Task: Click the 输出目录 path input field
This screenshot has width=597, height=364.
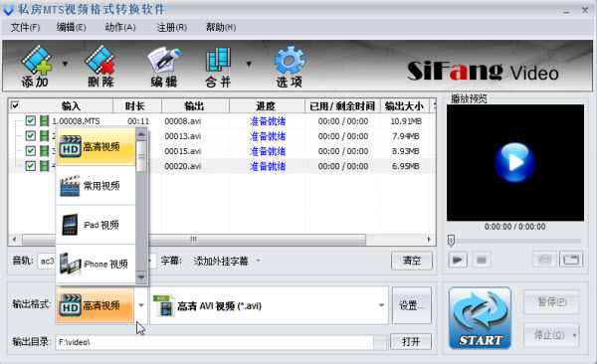Action: click(215, 342)
